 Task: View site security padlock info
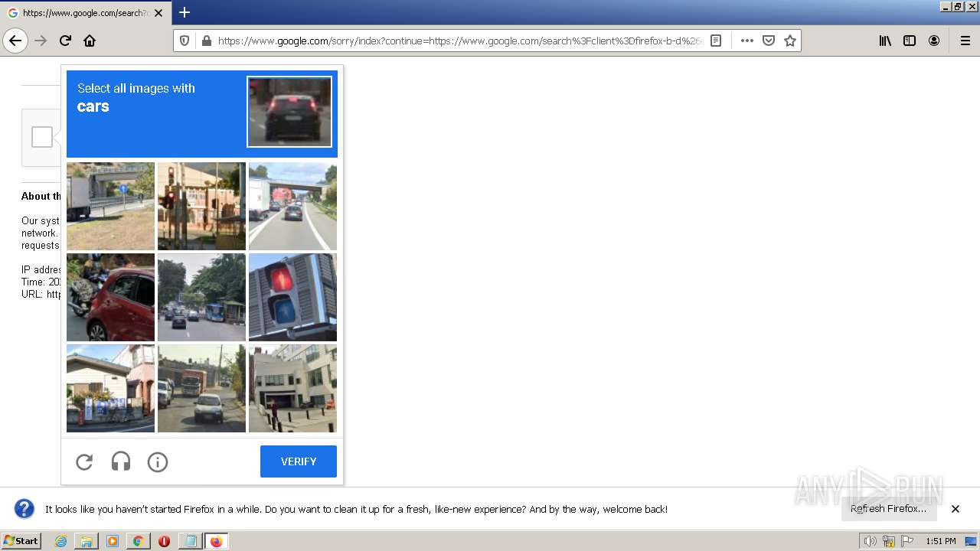point(206,41)
